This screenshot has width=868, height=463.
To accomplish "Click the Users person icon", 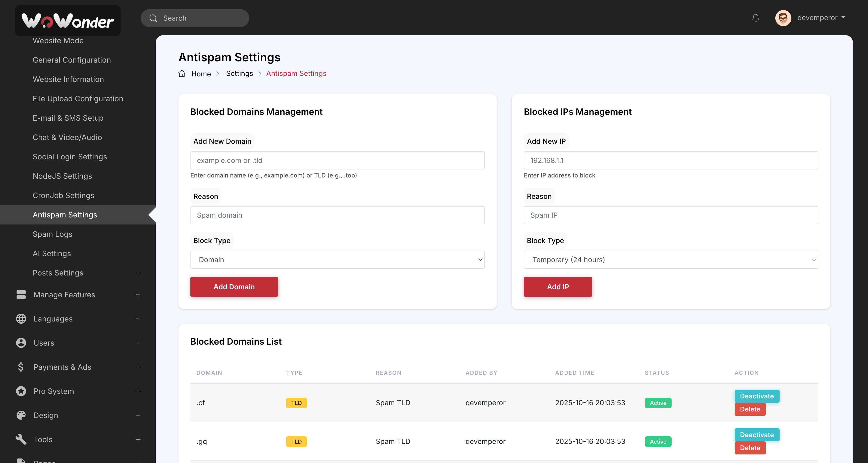I will 21,343.
